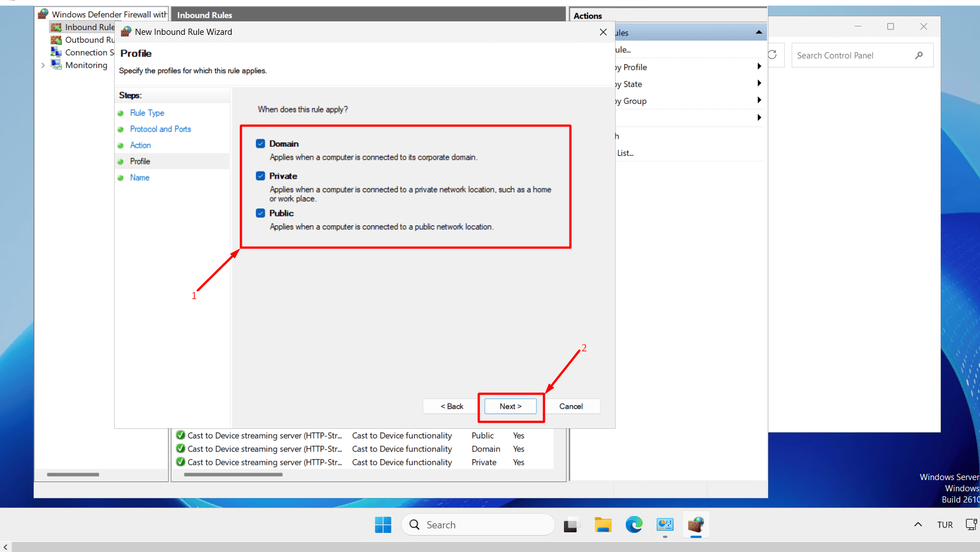Open Control Panel icon in taskbar

coord(665,525)
